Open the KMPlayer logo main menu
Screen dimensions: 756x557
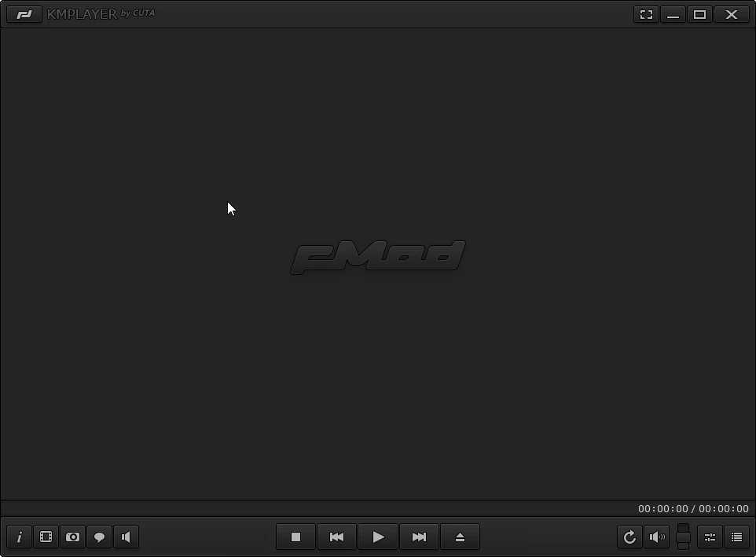click(24, 14)
